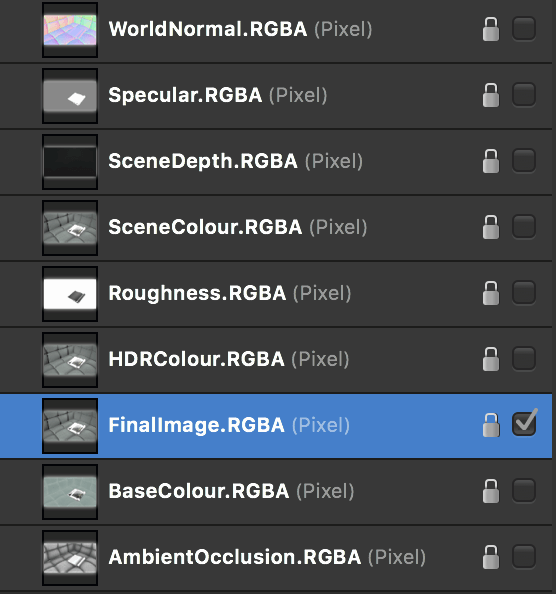Click the lock icon on HDRColour.RGBA layer
Image resolution: width=556 pixels, height=594 pixels.
pos(491,359)
